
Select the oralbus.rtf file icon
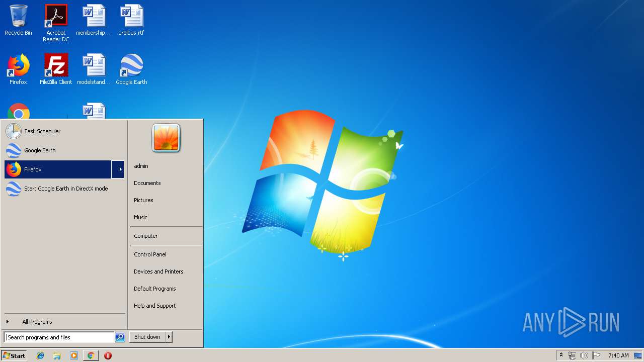(x=131, y=20)
